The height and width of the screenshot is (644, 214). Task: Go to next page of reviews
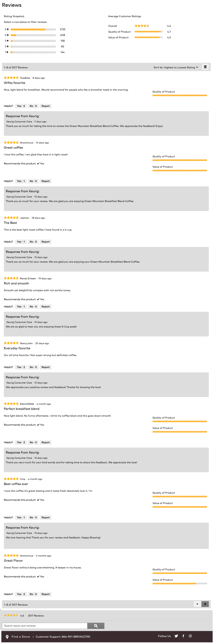205,604
